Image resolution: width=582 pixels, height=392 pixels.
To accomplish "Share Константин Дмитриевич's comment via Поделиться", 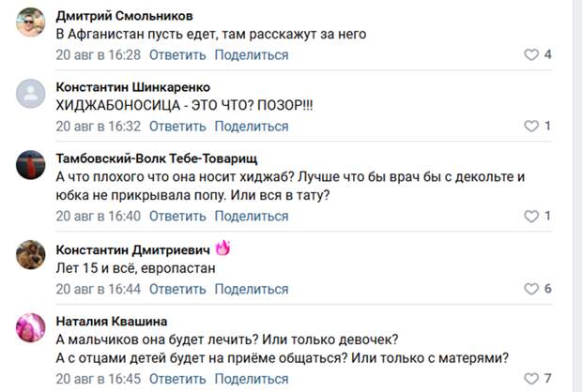I will coord(252,289).
